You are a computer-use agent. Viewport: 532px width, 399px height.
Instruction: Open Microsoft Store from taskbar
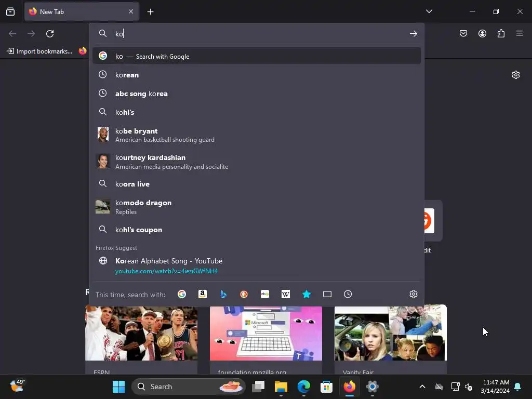coord(326,387)
